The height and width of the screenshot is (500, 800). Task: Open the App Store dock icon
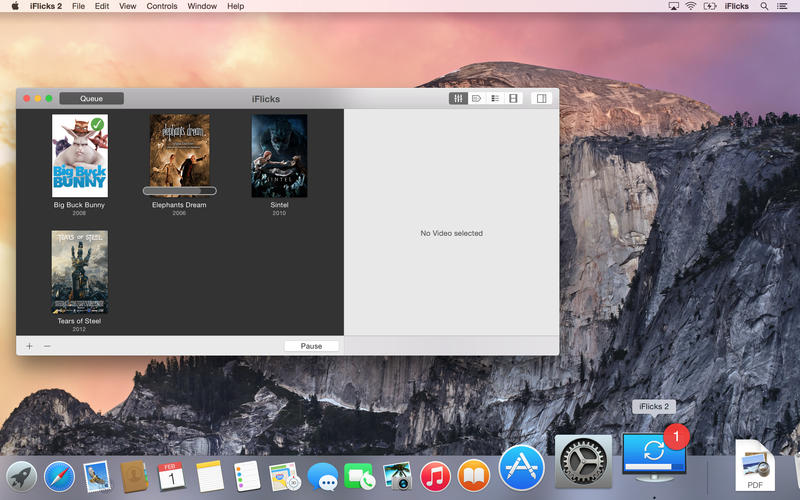tap(521, 468)
